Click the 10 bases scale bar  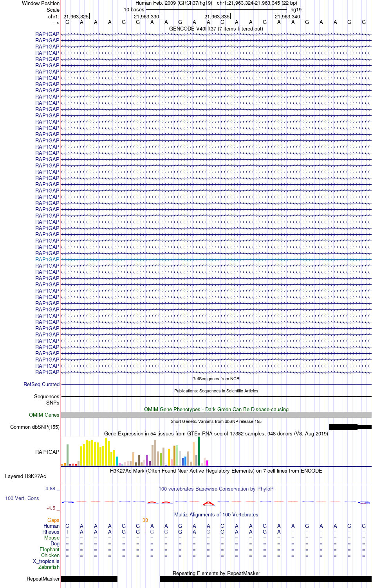[216, 9]
